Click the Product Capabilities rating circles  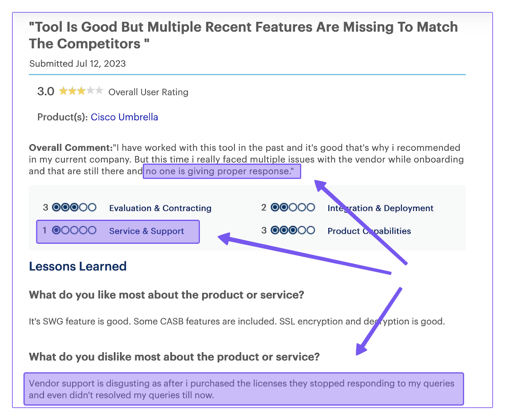293,230
